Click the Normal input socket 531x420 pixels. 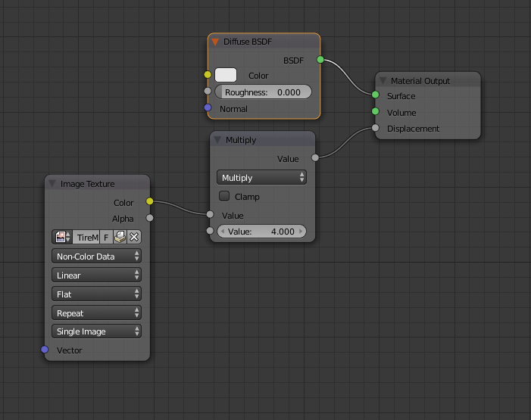pyautogui.click(x=208, y=107)
